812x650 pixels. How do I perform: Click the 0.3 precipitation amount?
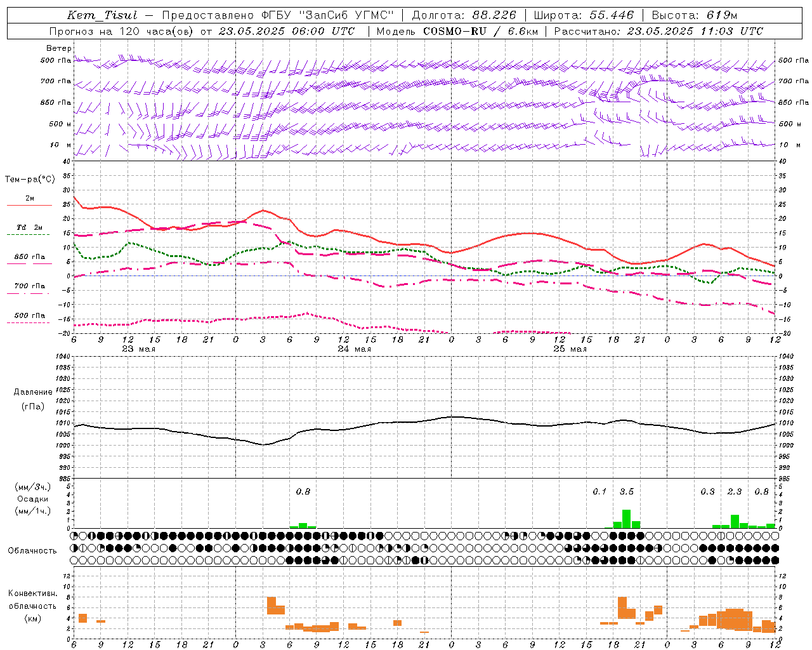click(x=707, y=491)
